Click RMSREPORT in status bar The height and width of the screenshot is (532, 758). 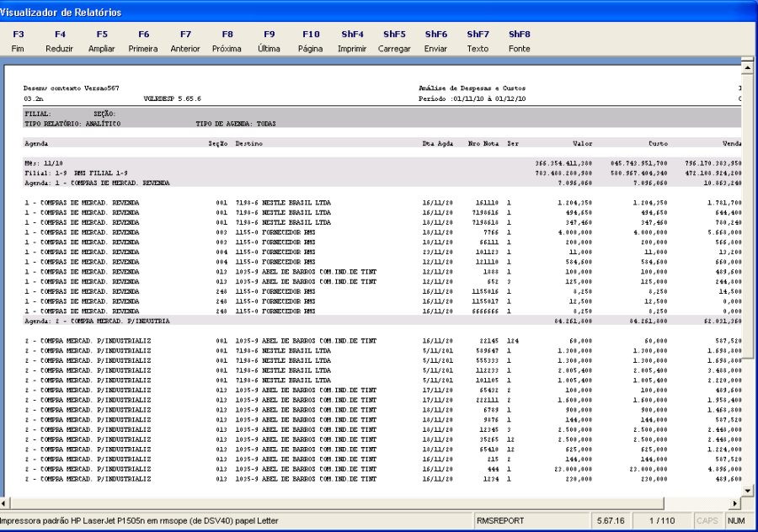click(500, 521)
